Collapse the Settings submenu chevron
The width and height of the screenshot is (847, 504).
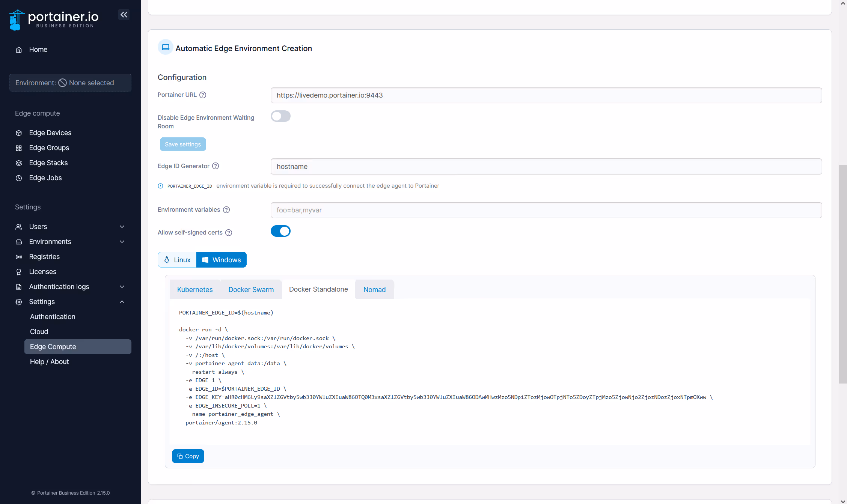coord(122,302)
